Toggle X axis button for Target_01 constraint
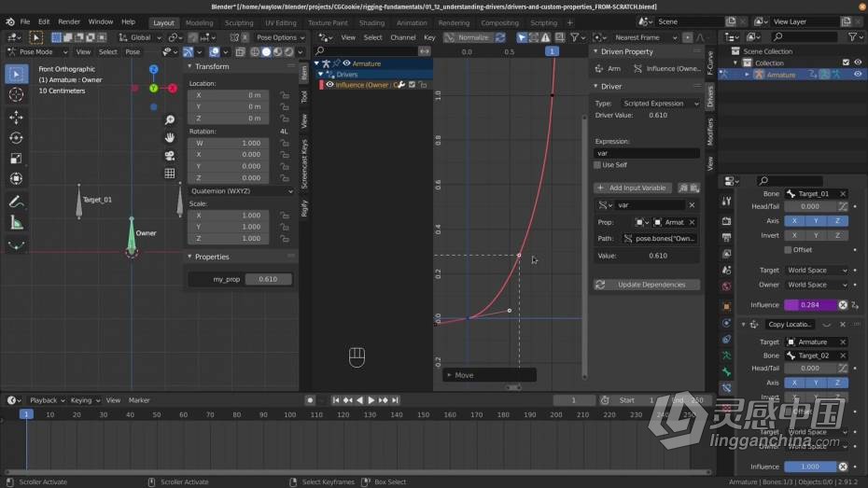Image resolution: width=868 pixels, height=488 pixels. [x=794, y=221]
